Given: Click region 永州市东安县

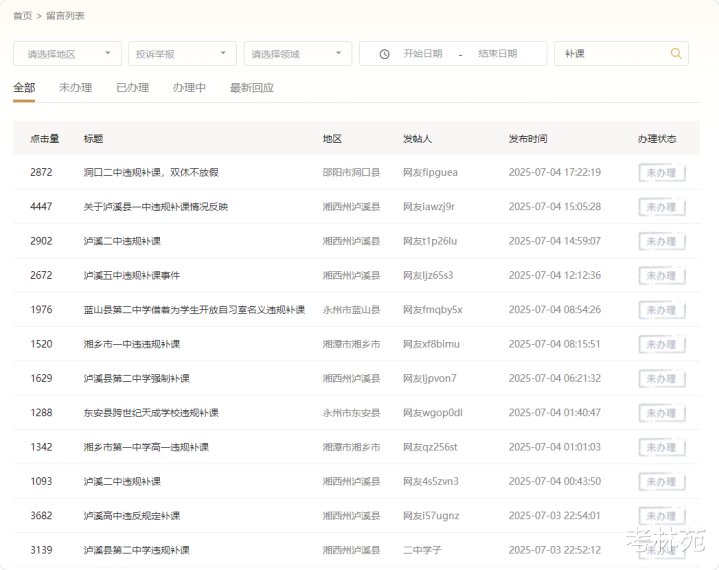Looking at the screenshot, I should coord(351,413).
